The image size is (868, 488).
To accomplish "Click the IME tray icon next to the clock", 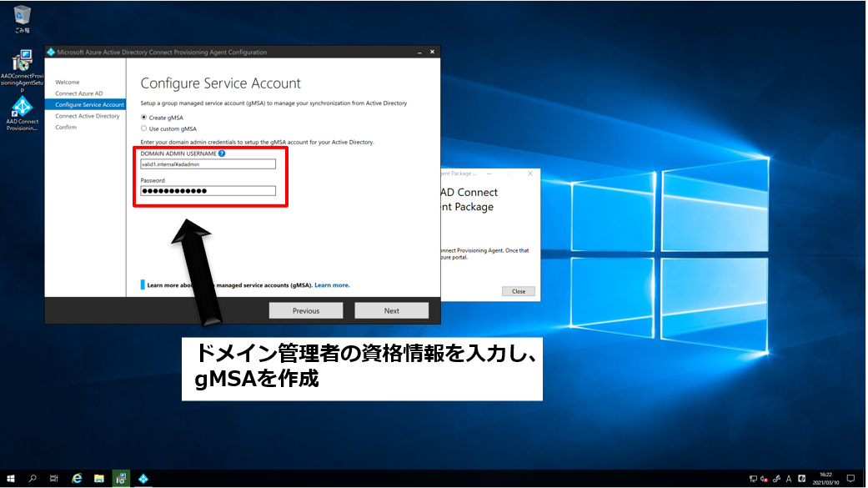I will point(801,479).
